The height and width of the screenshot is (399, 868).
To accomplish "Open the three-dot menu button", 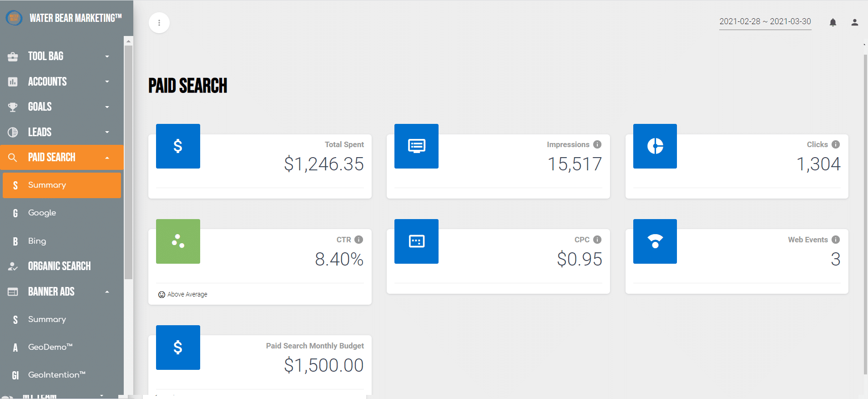I will pyautogui.click(x=159, y=23).
